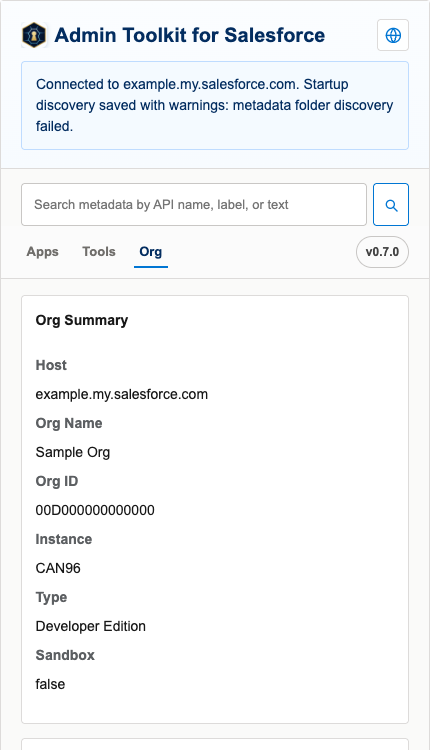
Task: Click the Org ID label
Action: [56, 481]
